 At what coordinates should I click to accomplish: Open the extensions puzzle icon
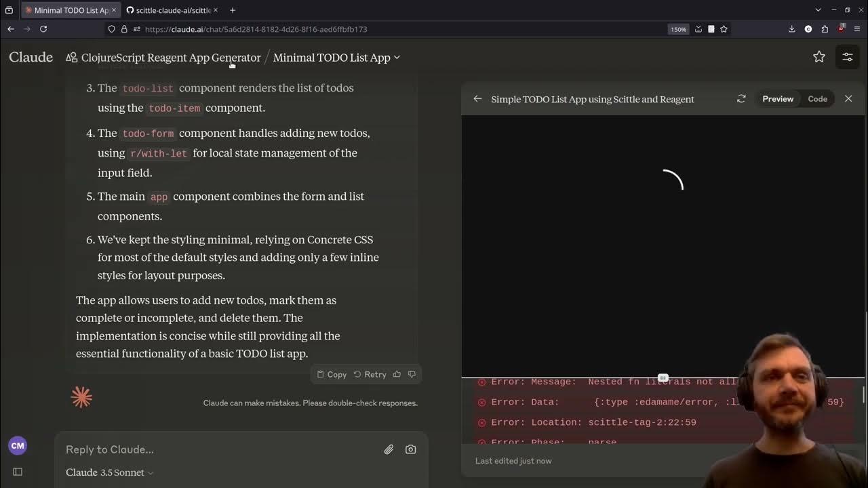pos(825,29)
